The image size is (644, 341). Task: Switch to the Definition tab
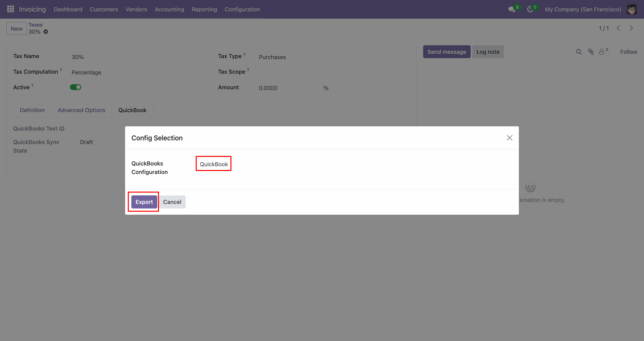click(x=32, y=110)
